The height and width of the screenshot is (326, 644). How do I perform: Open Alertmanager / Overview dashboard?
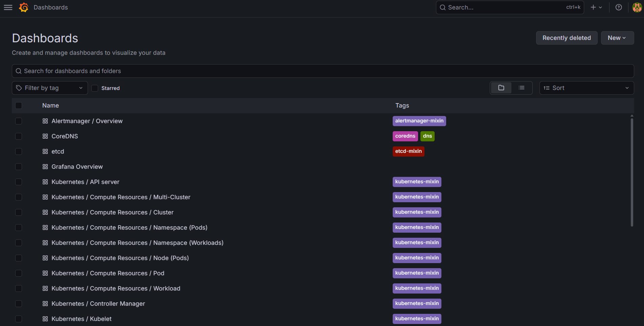pos(87,121)
